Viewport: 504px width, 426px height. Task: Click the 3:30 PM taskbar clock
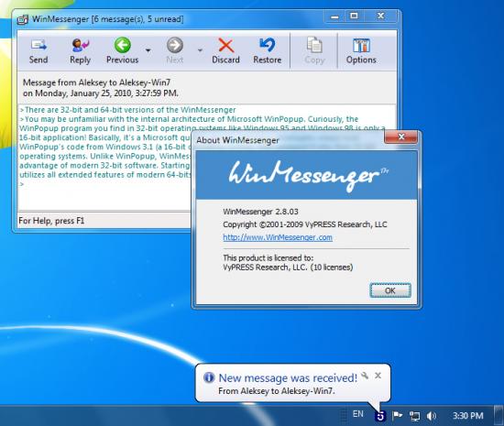(468, 416)
